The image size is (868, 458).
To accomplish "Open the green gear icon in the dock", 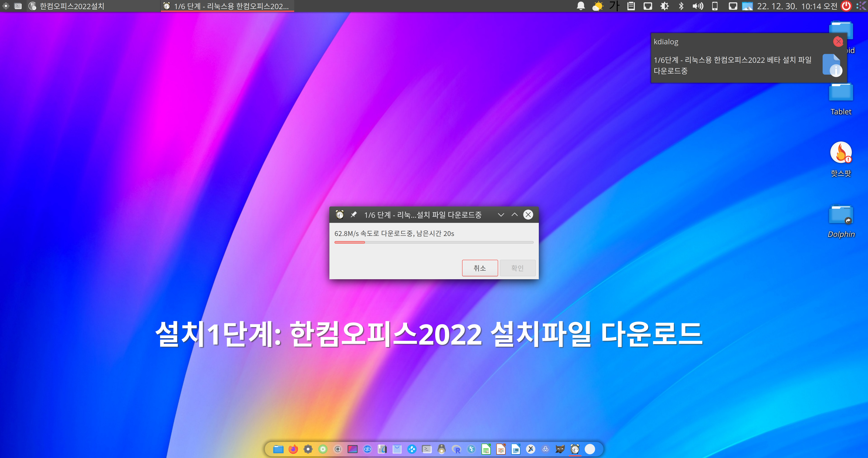I will [x=323, y=449].
